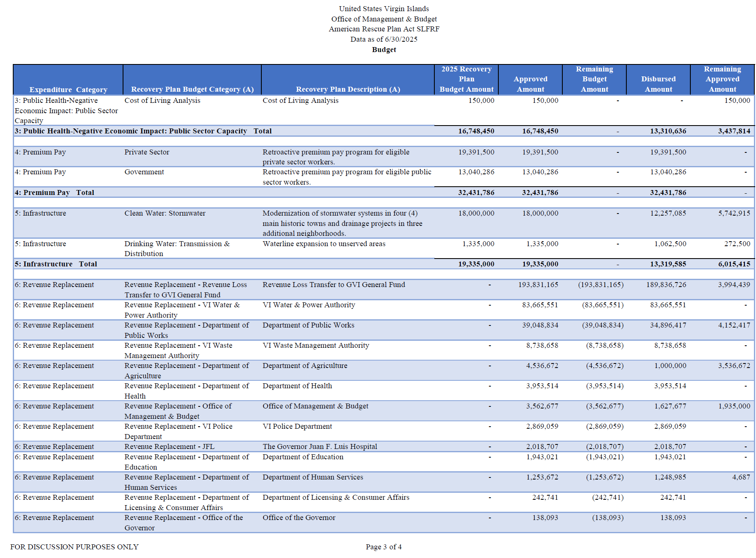Click 'Waterline expansion to unserved areas' description

click(x=324, y=244)
